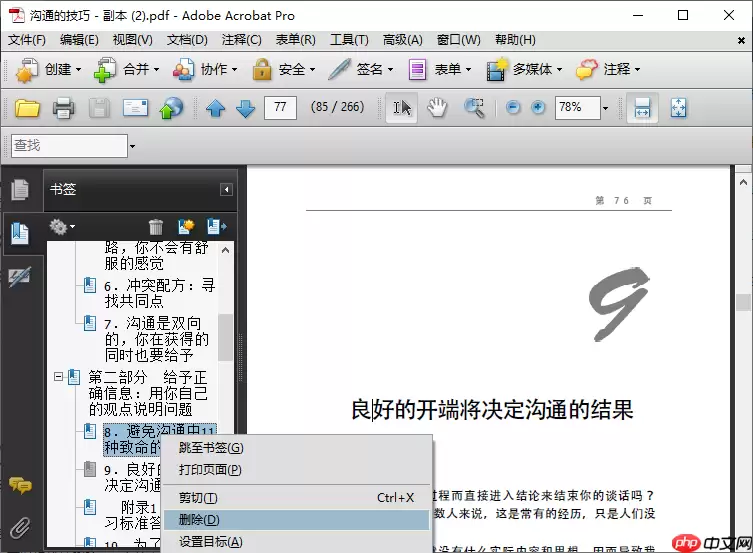The height and width of the screenshot is (553, 753).
Task: Click the Save floppy disk icon
Action: point(99,108)
